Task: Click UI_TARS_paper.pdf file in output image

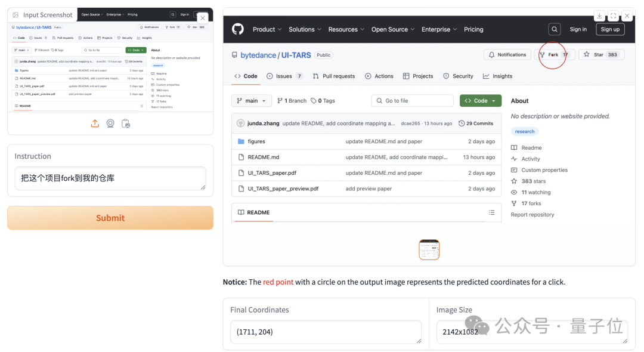Action: (272, 173)
